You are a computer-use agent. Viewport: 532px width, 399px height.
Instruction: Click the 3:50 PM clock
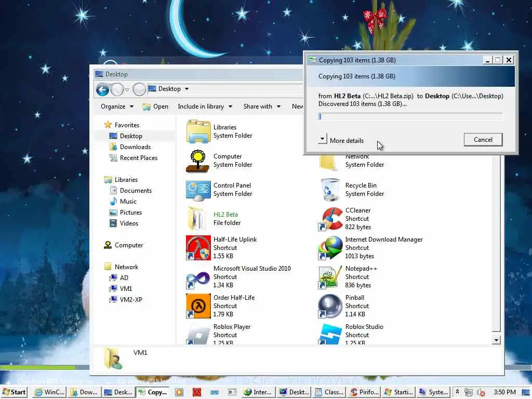point(505,392)
